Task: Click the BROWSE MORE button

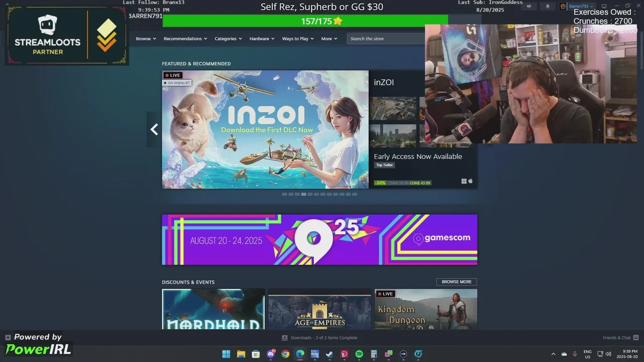Action: click(x=456, y=282)
